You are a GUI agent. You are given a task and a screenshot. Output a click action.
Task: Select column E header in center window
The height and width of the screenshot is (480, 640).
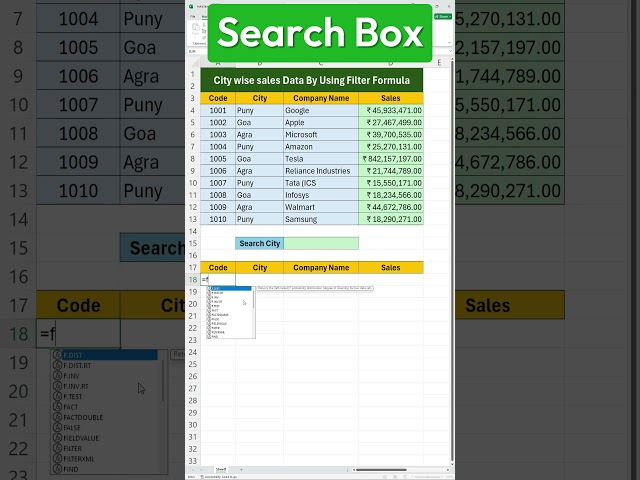pos(439,62)
